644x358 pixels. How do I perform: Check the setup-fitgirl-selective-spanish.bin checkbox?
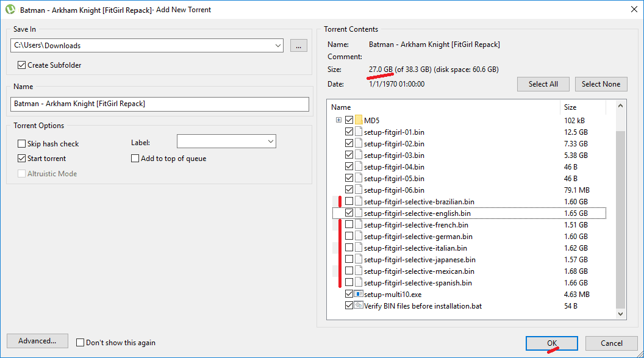[349, 282]
